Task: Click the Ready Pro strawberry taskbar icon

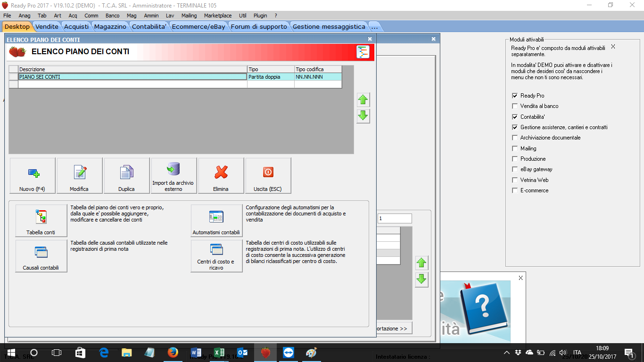Action: click(x=265, y=353)
